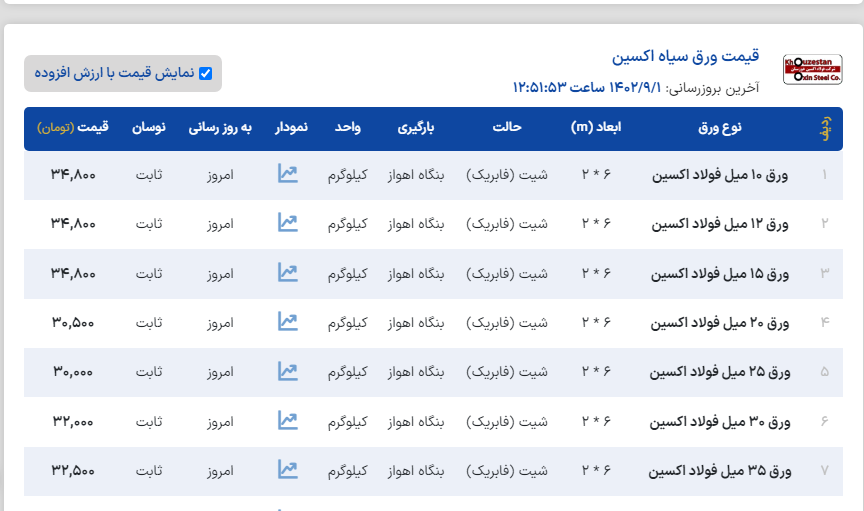The image size is (864, 511).
Task: Open chart icon for 30 mil Oxin sheet
Action: [288, 421]
